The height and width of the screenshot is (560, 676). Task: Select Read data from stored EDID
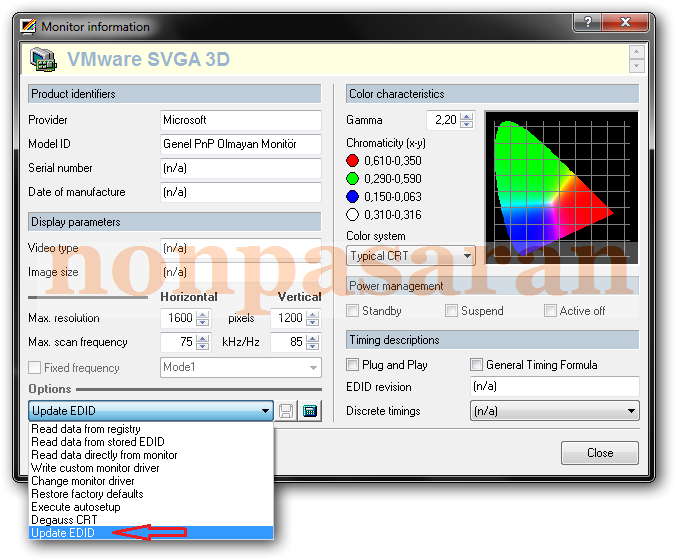151,442
